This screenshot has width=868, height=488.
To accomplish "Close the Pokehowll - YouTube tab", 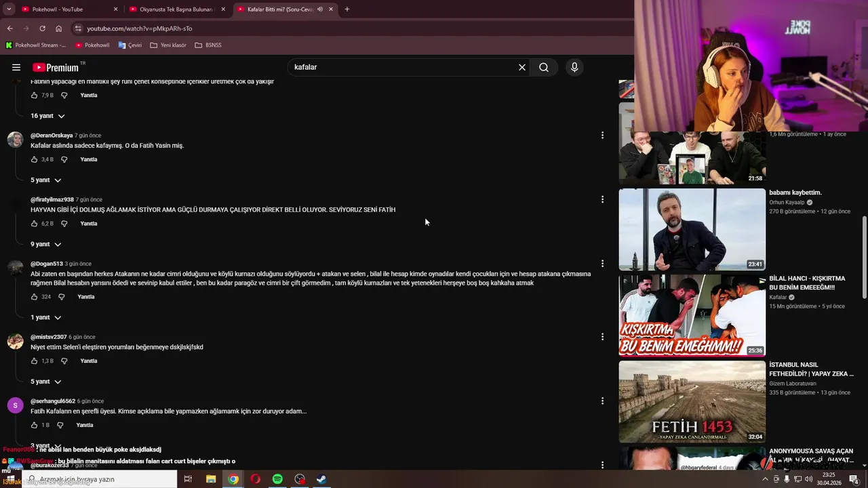I will coord(115,9).
